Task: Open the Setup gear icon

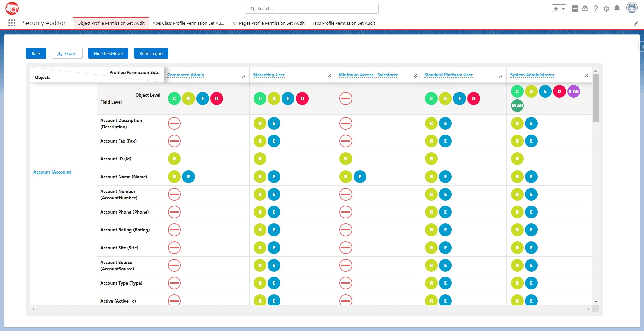Action: click(x=606, y=9)
